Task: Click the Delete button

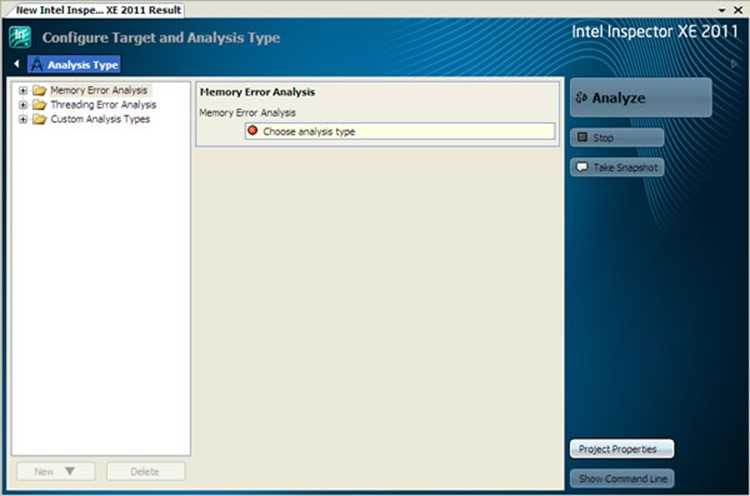Action: click(146, 472)
